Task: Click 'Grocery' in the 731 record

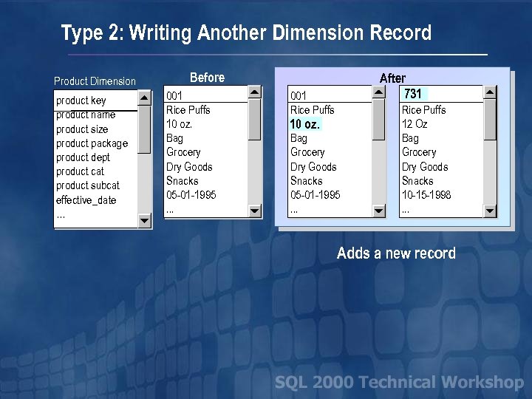Action: [x=419, y=152]
